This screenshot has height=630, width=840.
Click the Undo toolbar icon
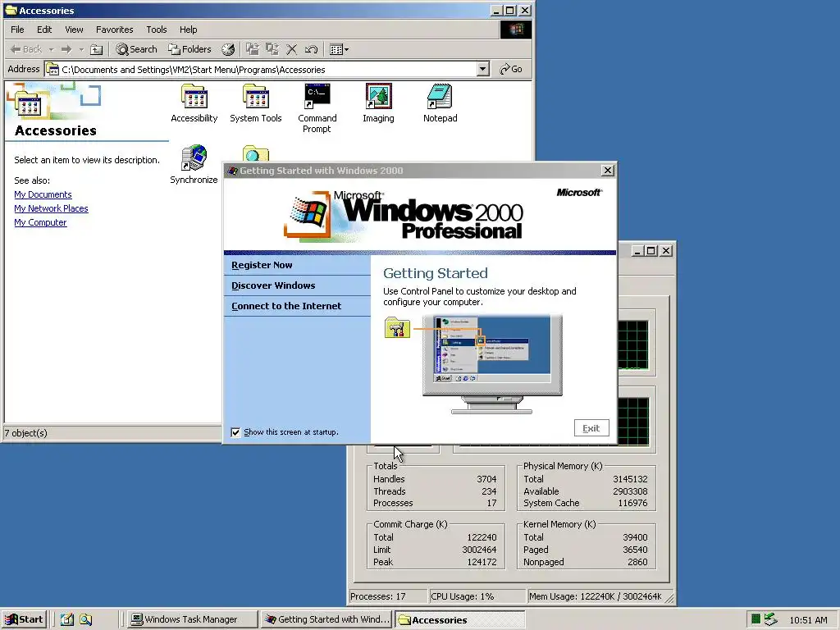click(x=311, y=49)
